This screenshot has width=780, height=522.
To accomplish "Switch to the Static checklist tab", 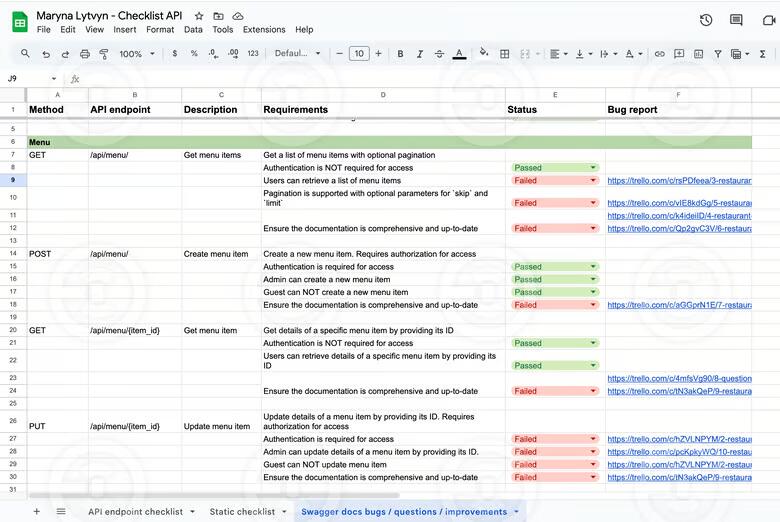I will point(242,511).
